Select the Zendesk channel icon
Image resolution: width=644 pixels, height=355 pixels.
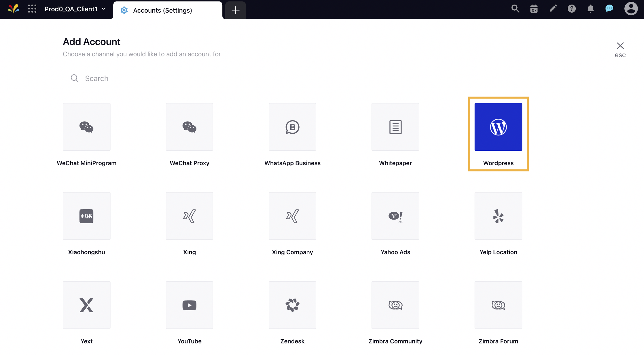(x=292, y=305)
